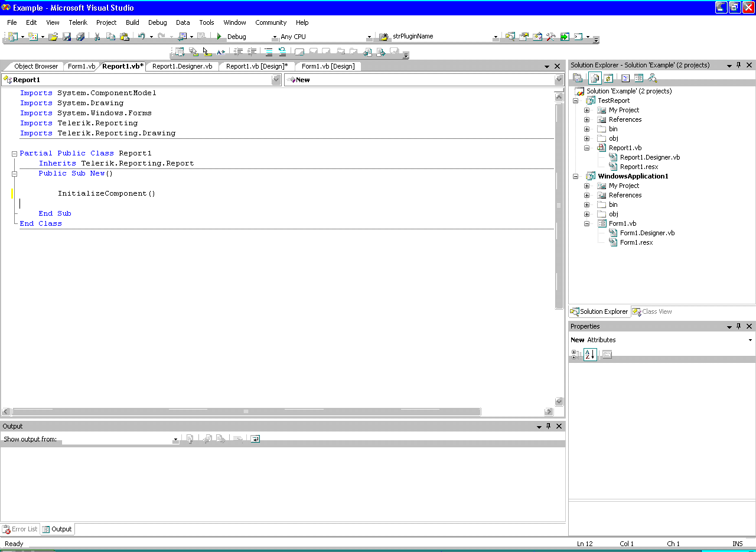Open the Debug configuration dropdown

click(274, 37)
